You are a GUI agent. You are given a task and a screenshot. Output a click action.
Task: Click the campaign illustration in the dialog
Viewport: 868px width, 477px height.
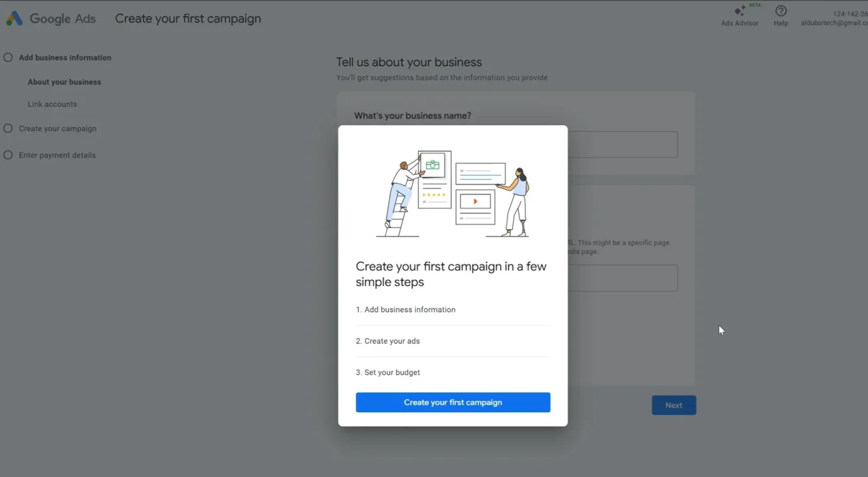pyautogui.click(x=453, y=194)
